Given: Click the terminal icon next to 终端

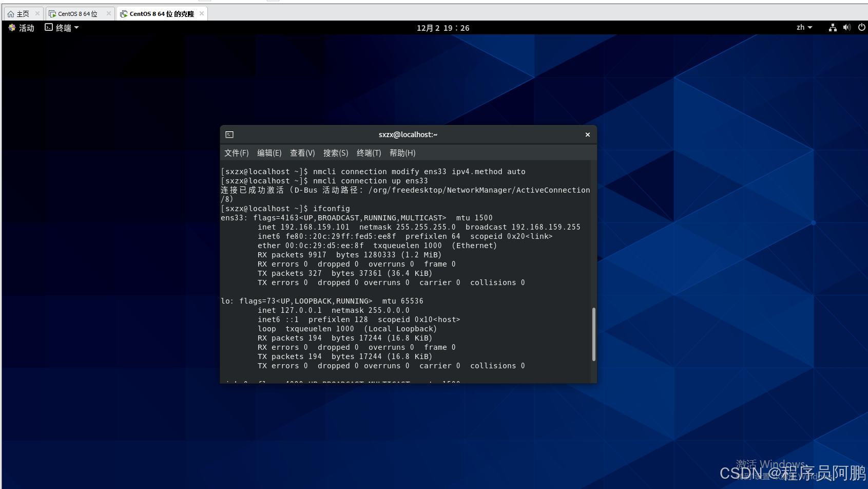Looking at the screenshot, I should pyautogui.click(x=49, y=27).
